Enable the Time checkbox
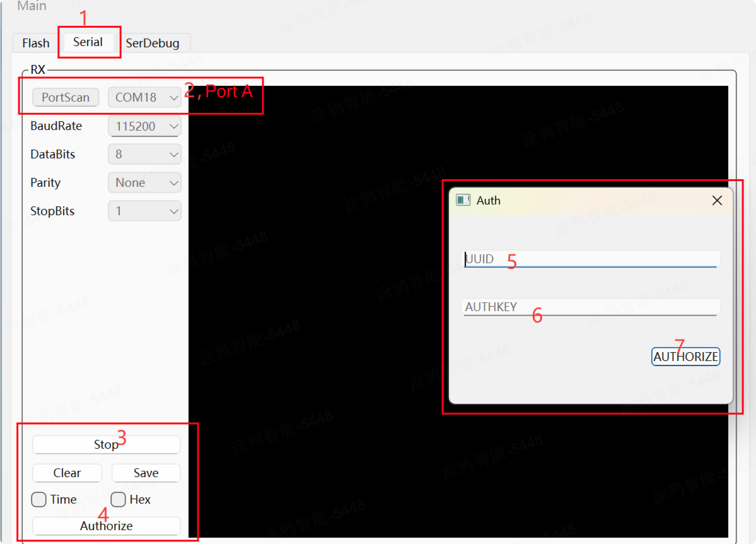Image resolution: width=756 pixels, height=544 pixels. tap(39, 500)
